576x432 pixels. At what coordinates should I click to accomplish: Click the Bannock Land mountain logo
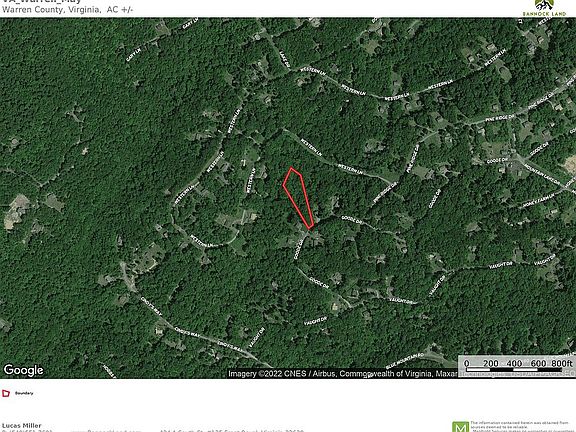click(544, 8)
